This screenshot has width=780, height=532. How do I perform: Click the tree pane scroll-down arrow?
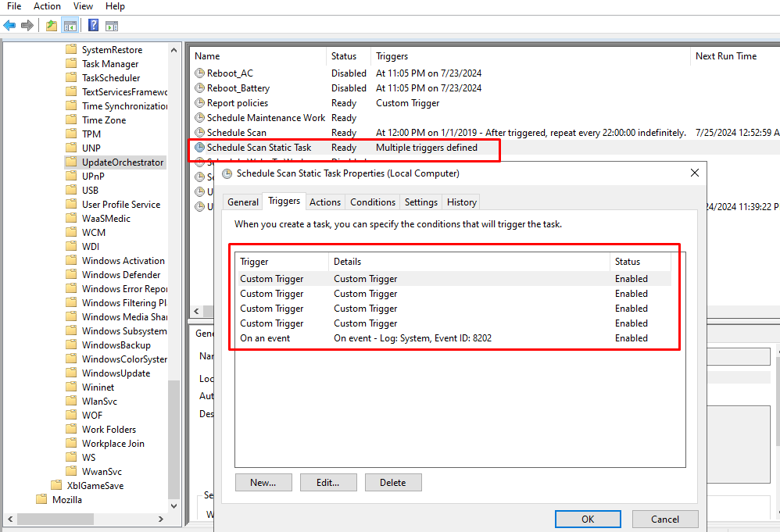point(174,506)
